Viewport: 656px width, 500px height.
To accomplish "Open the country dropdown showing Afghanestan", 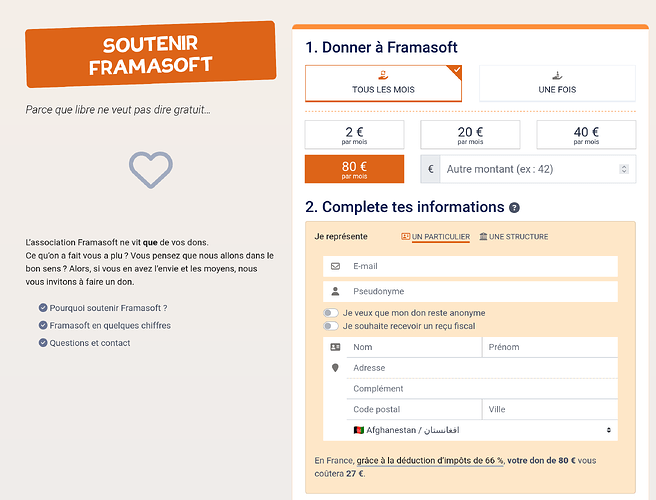I will pos(482,430).
